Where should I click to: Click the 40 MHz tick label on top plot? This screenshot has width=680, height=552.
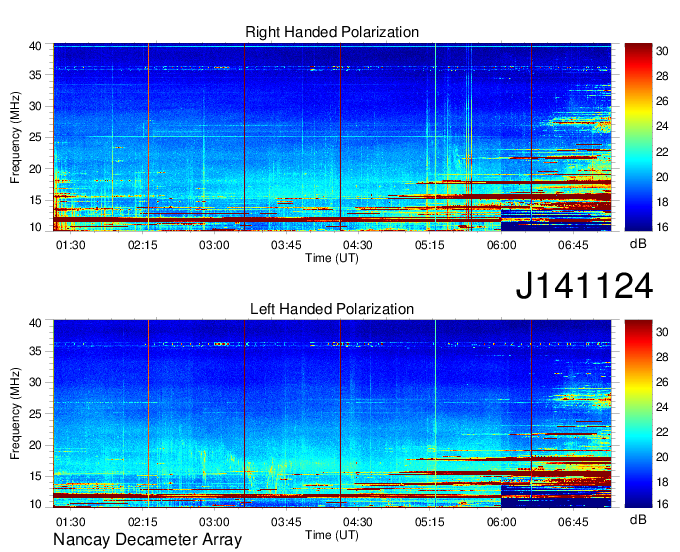pyautogui.click(x=35, y=46)
